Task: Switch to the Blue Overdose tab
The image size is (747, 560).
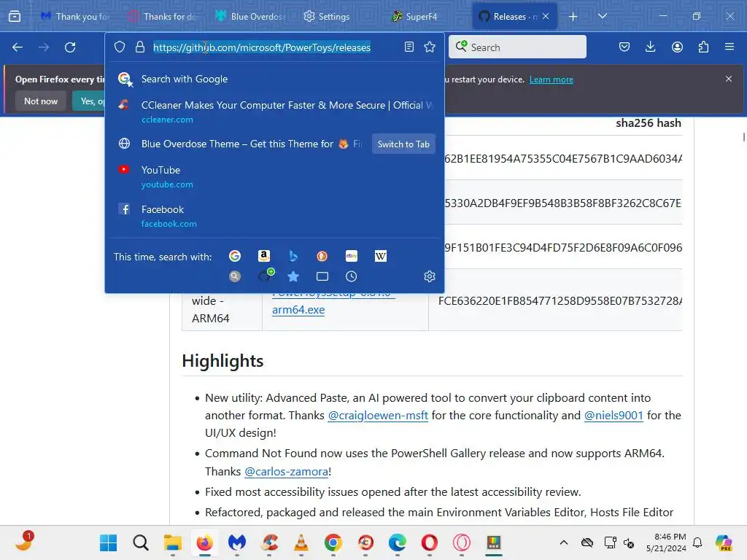Action: 251,17
